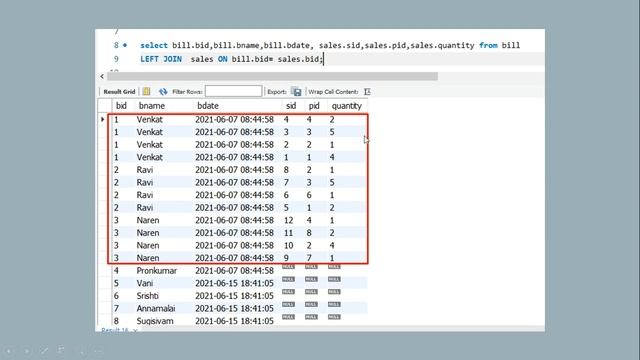Screen dimensions: 640x360
Task: Toggle the Wrap Cell Content icon
Action: point(367,92)
